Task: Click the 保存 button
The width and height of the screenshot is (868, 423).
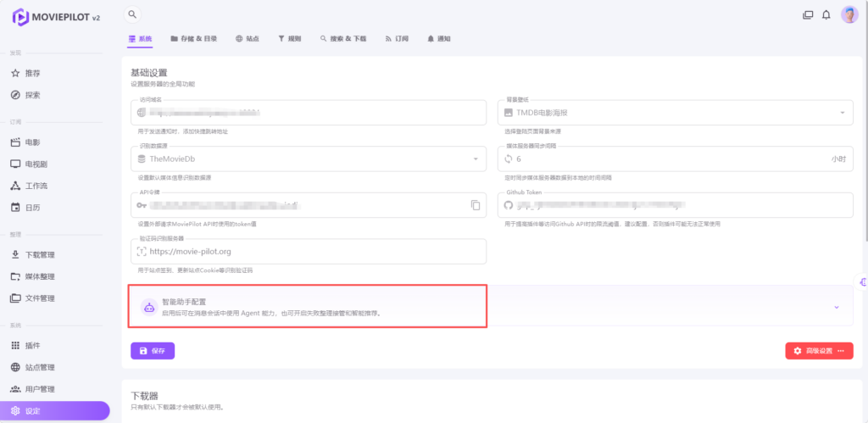Action: coord(153,351)
